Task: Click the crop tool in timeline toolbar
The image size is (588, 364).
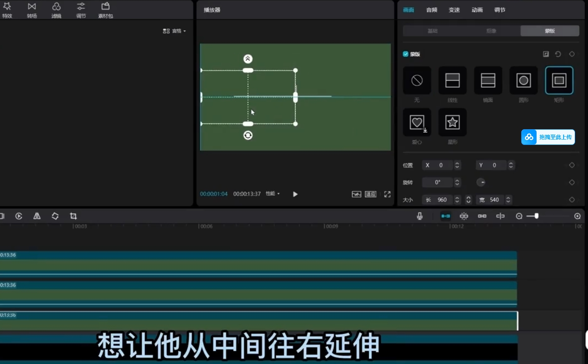Action: (73, 216)
